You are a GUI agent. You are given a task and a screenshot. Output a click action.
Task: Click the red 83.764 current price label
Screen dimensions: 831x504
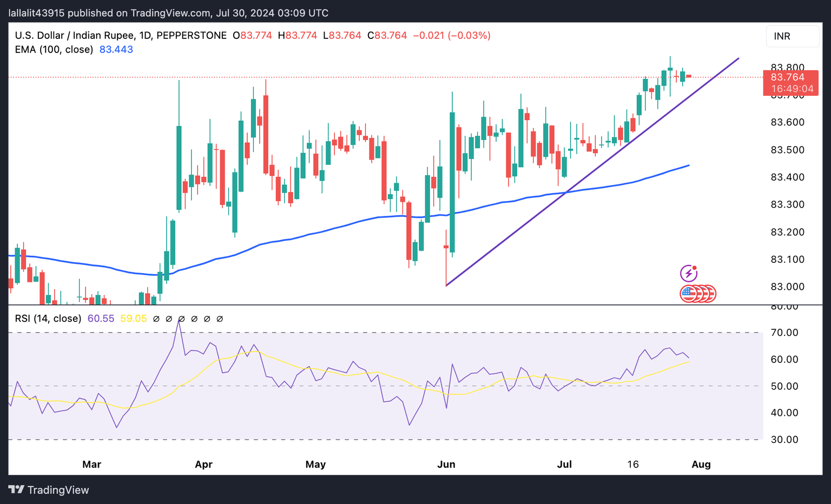790,77
